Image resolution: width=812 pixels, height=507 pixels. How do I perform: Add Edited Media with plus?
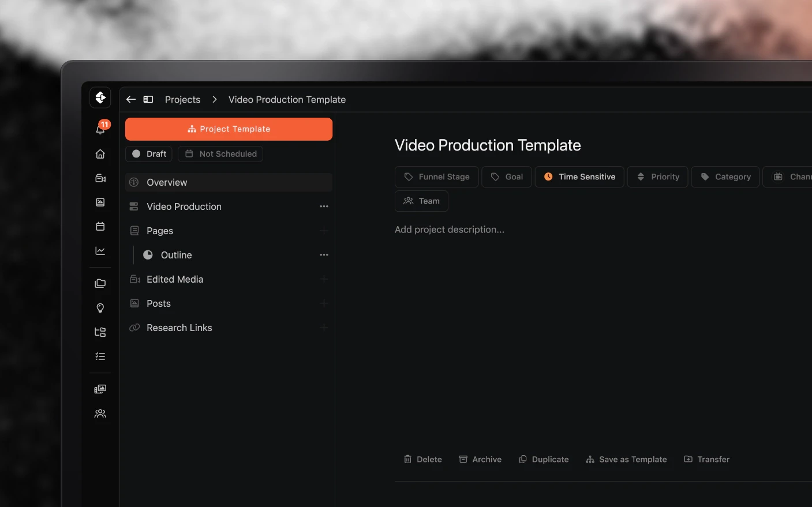[x=324, y=279]
